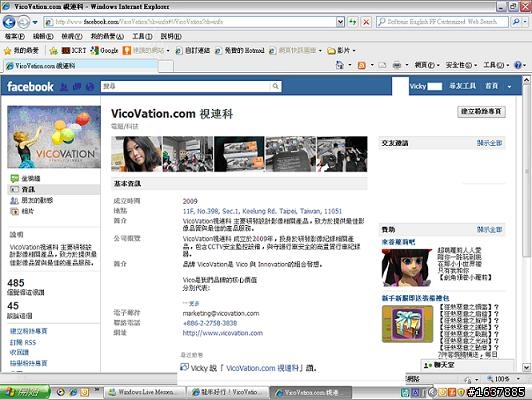Select the wall sidebar item with speech-bubble icon
This screenshot has width=532, height=400.
25,178
